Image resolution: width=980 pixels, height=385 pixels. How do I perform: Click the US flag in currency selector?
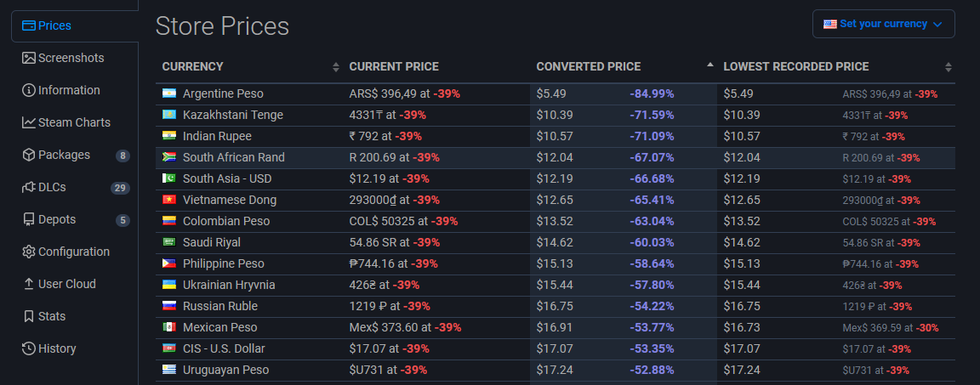pyautogui.click(x=830, y=25)
